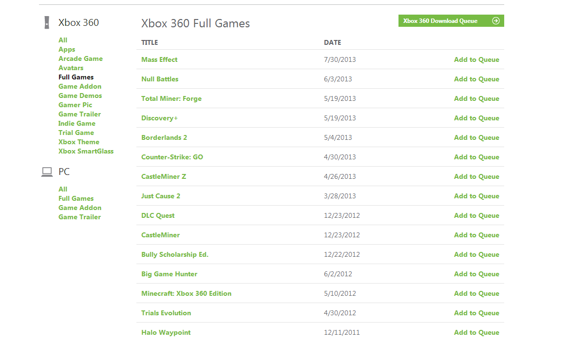This screenshot has height=364, width=588.
Task: Browse the Indie Game category
Action: [76, 123]
